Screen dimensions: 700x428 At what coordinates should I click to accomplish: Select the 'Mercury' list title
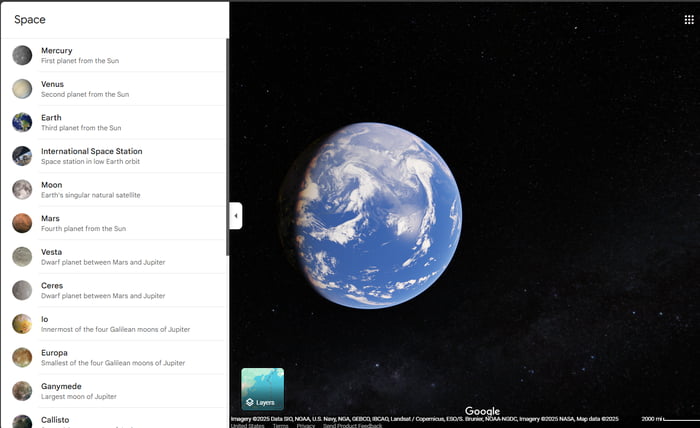[57, 50]
